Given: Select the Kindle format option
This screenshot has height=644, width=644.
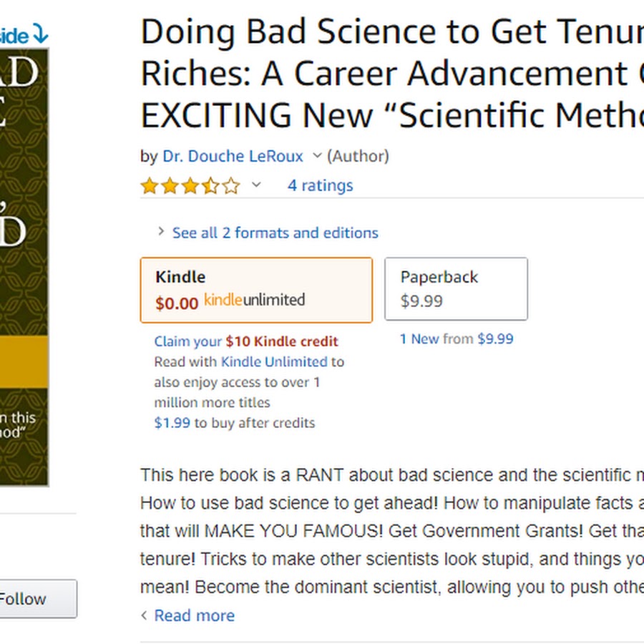Looking at the screenshot, I should click(256, 290).
